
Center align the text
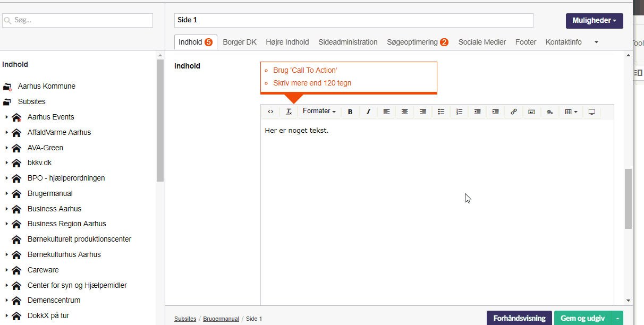[x=405, y=112]
